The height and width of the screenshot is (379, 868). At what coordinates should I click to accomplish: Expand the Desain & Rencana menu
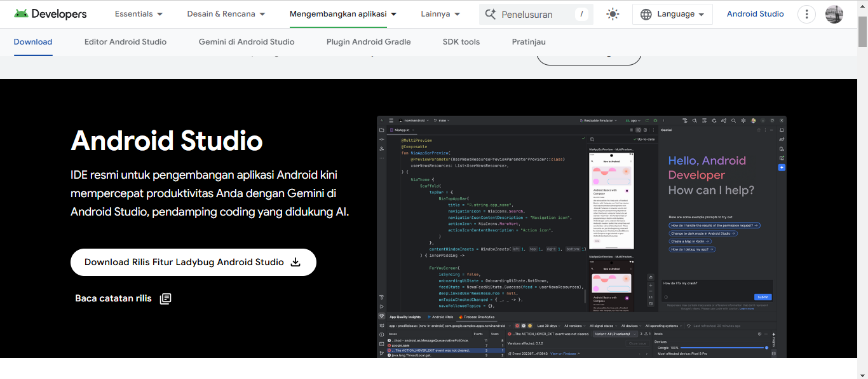[226, 14]
